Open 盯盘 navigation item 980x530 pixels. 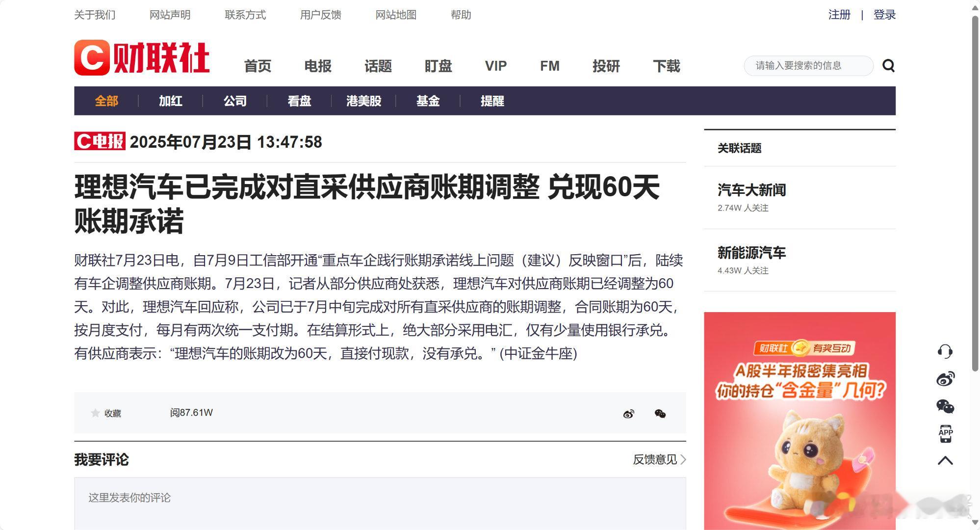click(x=438, y=66)
